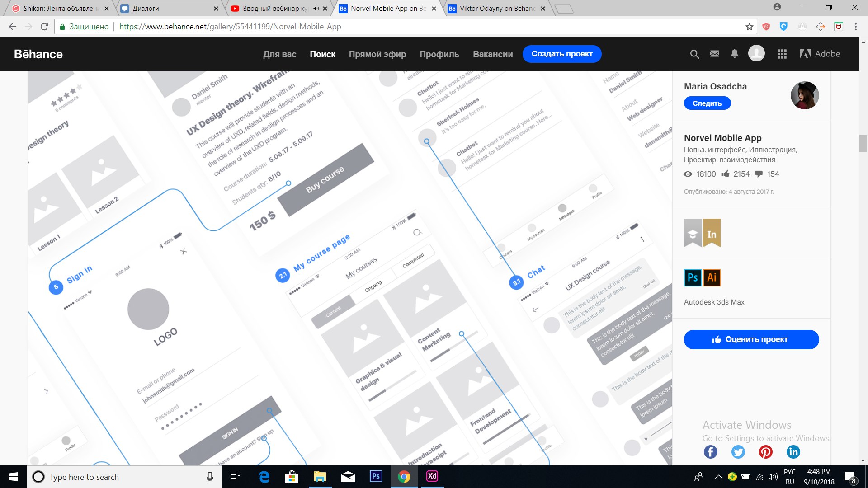Open the Вакансии navigation item
The width and height of the screenshot is (868, 488).
[493, 54]
